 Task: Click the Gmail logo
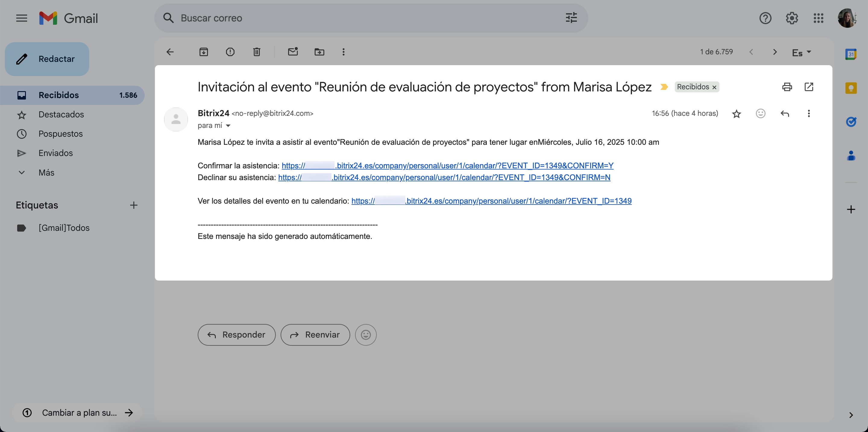tap(68, 18)
